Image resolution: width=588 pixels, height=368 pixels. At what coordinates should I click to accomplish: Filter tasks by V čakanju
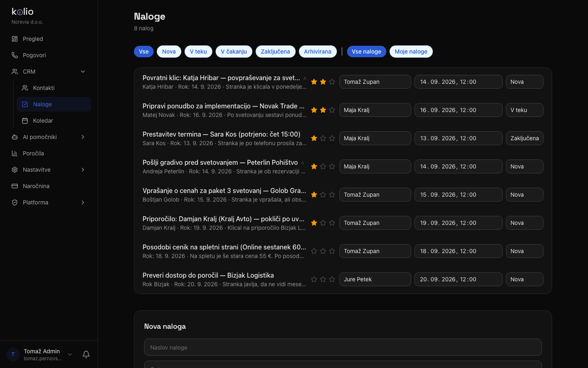tap(234, 52)
